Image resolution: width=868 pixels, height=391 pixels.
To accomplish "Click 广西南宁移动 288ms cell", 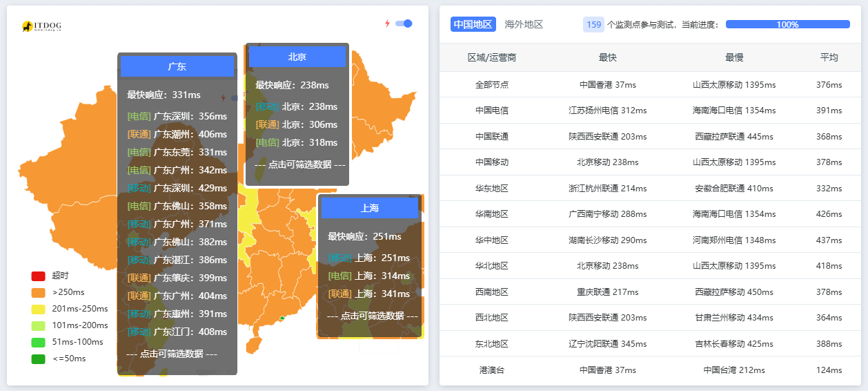I will pos(608,214).
